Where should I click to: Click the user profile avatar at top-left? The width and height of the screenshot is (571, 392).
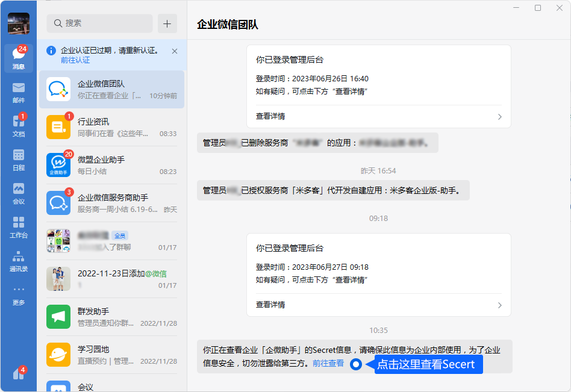pyautogui.click(x=18, y=23)
